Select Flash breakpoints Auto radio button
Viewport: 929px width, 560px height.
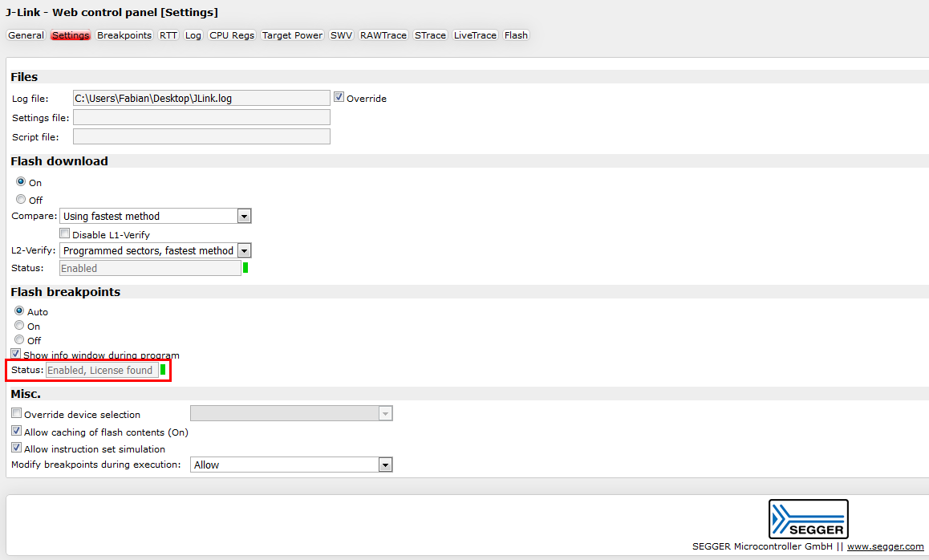point(19,310)
